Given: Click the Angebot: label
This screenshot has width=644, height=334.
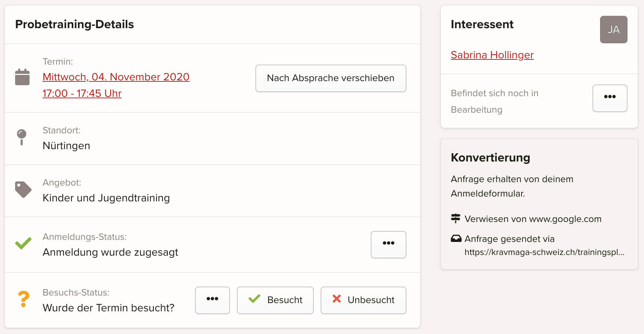Looking at the screenshot, I should click(x=62, y=183).
